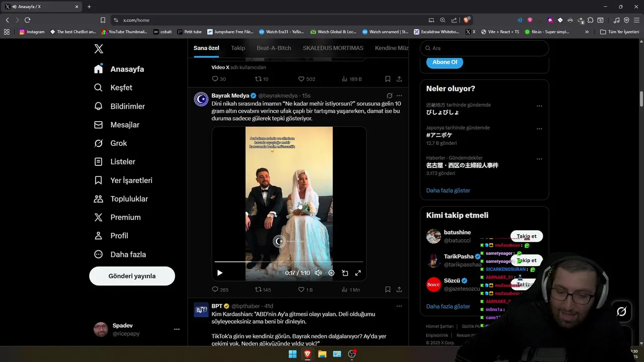Seek on video progress bar
Image resolution: width=644 pixels, height=362 pixels.
(x=289, y=262)
